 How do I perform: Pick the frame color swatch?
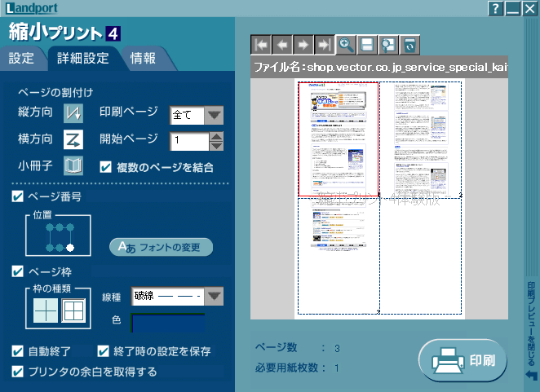[x=168, y=321]
